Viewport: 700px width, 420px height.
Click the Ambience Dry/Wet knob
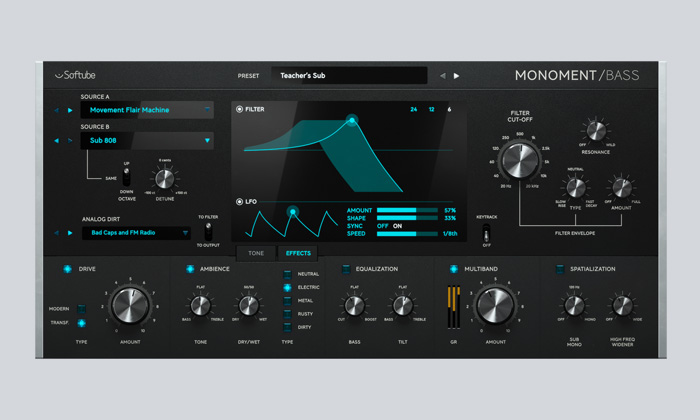249,306
